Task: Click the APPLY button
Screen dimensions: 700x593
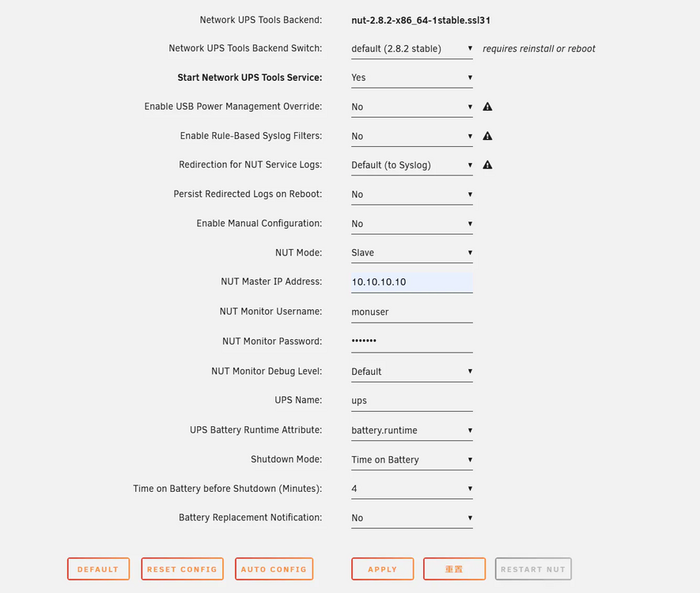Action: (x=383, y=569)
